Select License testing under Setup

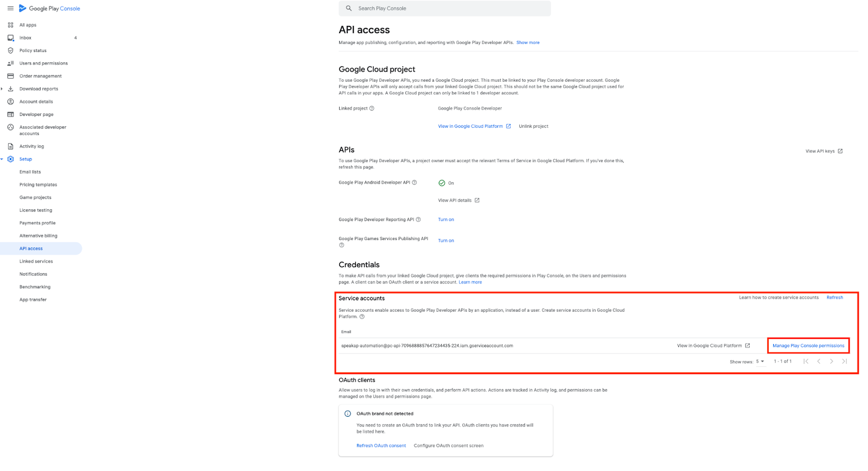point(36,210)
